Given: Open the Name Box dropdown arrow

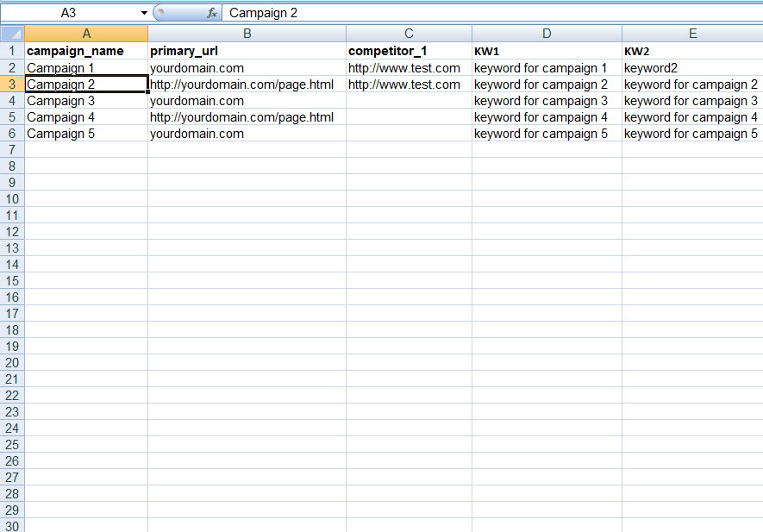Looking at the screenshot, I should pos(144,13).
